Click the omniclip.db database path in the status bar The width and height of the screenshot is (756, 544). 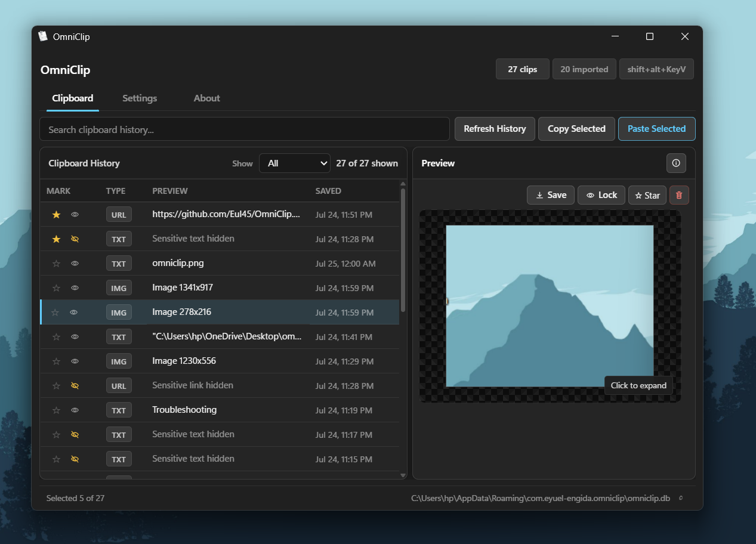click(541, 498)
